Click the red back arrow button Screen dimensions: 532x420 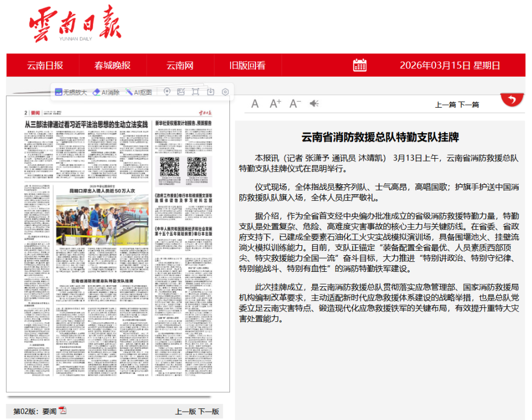pyautogui.click(x=512, y=99)
